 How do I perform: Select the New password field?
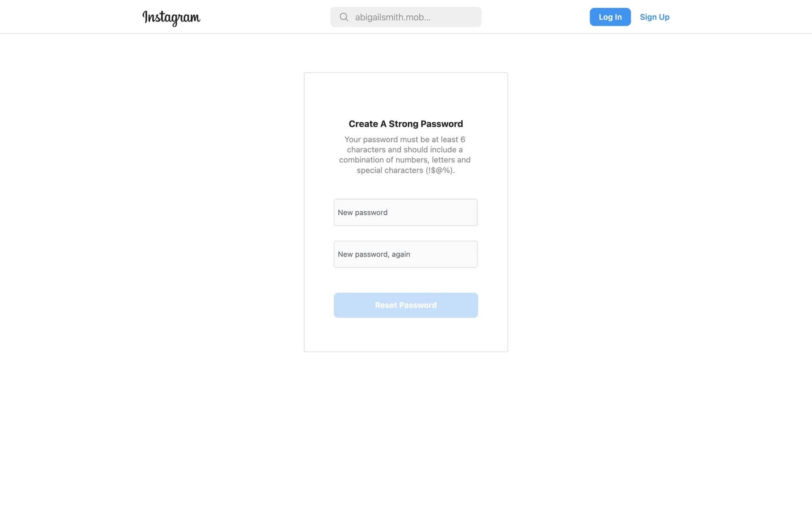(x=405, y=213)
